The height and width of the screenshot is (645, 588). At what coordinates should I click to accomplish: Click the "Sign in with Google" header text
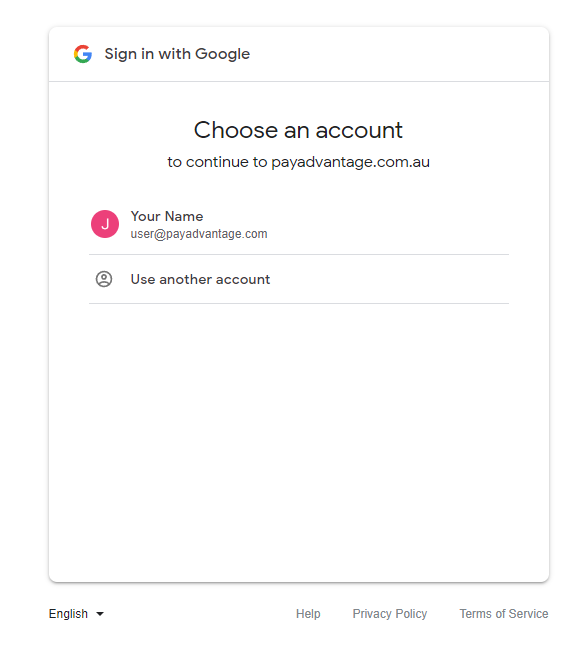click(x=177, y=54)
